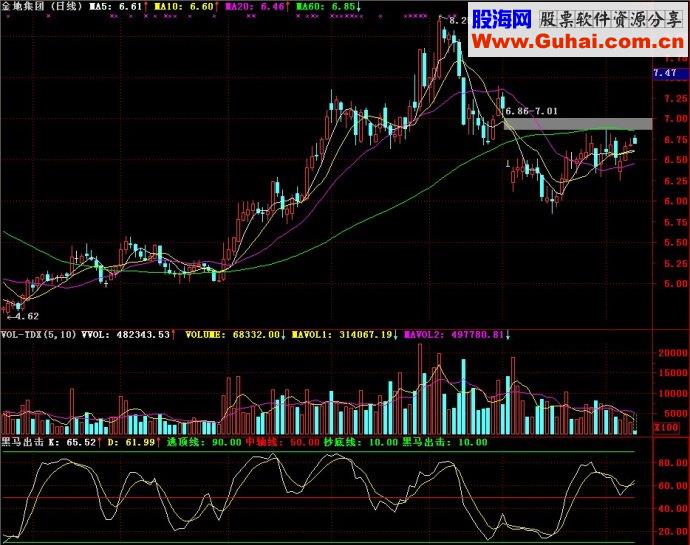This screenshot has height=545, width=690.
Task: Click the 80.00 oscillator axis label
Action: (x=673, y=463)
